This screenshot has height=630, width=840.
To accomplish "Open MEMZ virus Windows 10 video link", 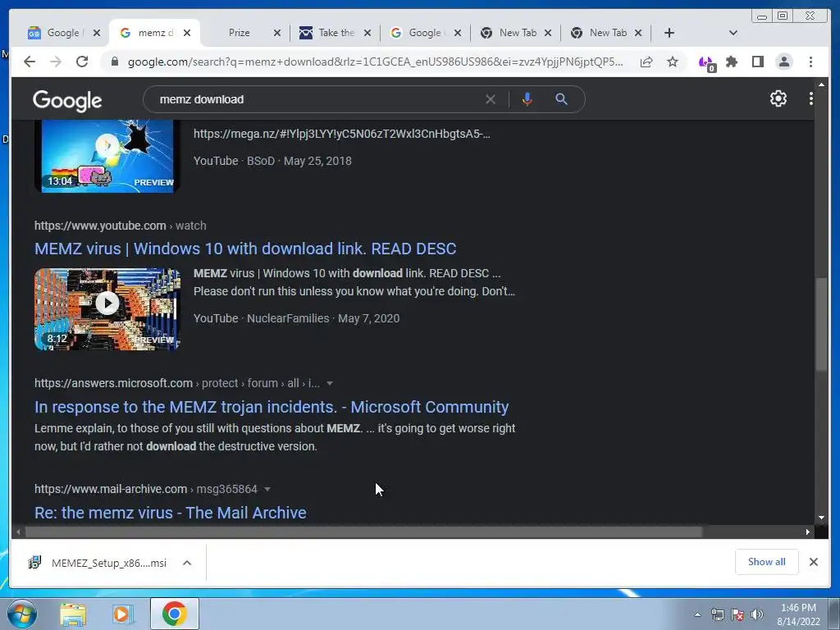I will pyautogui.click(x=245, y=249).
